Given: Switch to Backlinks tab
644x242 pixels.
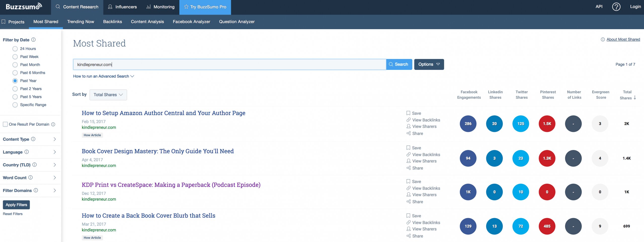Looking at the screenshot, I should (x=112, y=22).
